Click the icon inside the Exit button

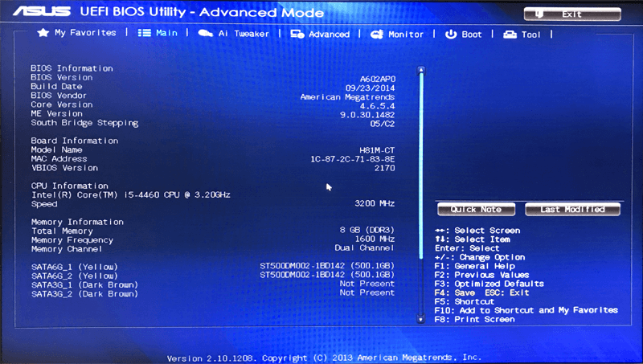point(539,14)
